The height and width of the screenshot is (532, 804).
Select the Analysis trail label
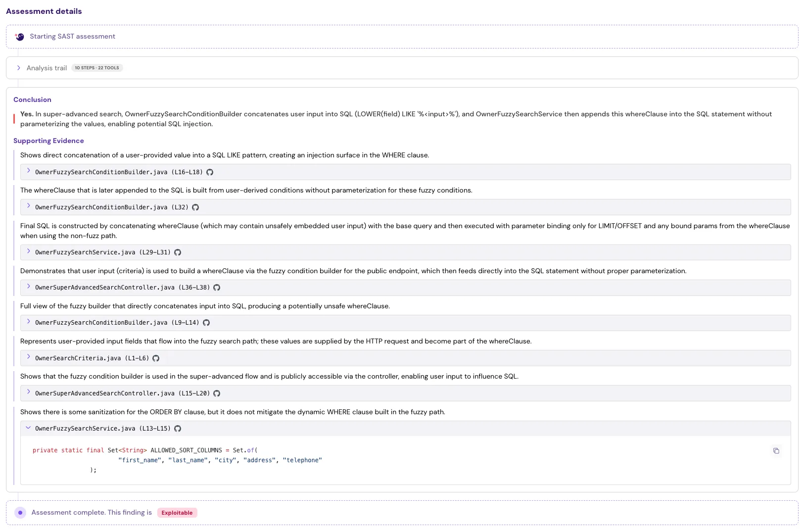click(47, 68)
